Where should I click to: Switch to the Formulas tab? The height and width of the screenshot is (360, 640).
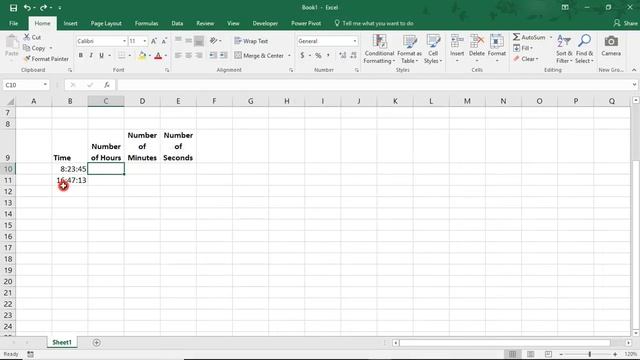[x=147, y=23]
